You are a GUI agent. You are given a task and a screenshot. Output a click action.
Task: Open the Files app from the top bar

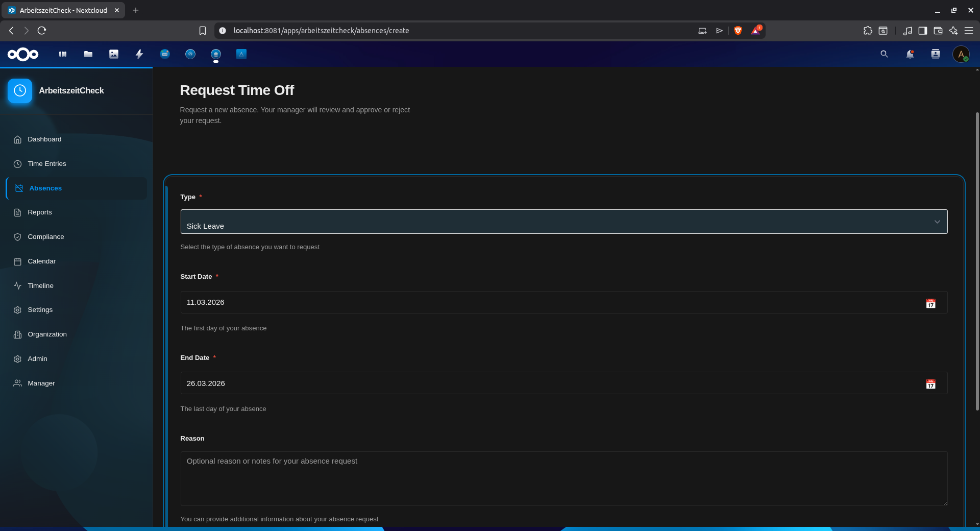tap(88, 54)
